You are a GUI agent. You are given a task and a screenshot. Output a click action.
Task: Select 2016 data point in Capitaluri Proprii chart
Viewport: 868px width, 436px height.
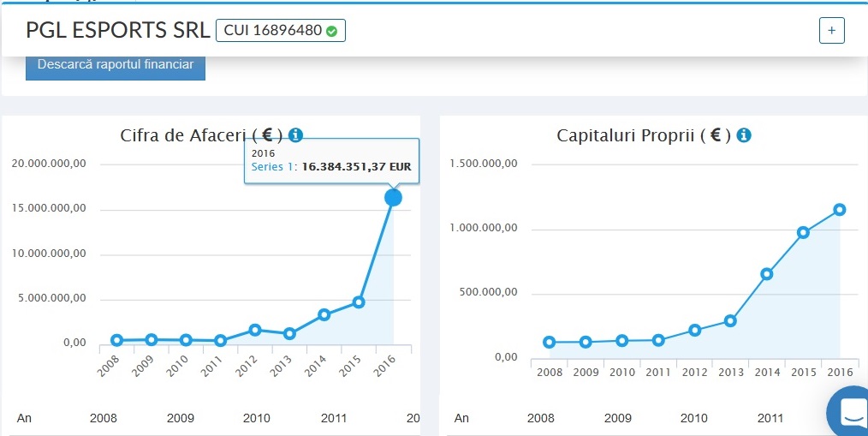coord(839,209)
